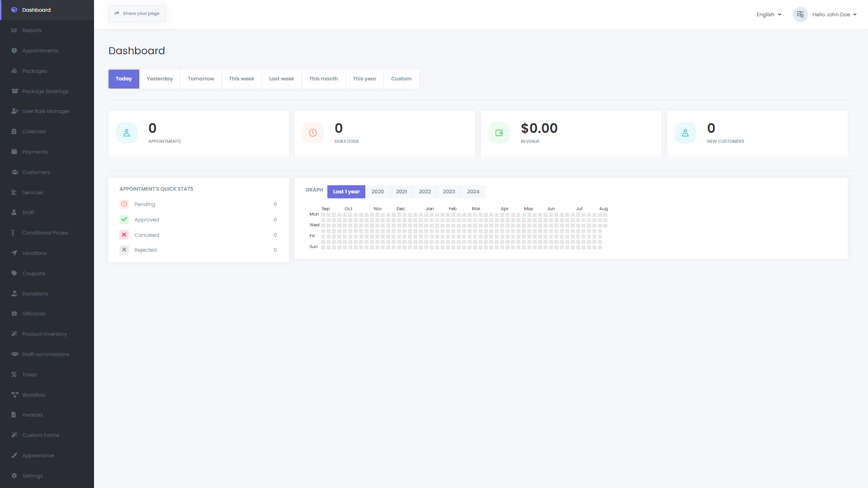This screenshot has height=488, width=868.
Task: Open the Customers section
Action: (x=36, y=172)
